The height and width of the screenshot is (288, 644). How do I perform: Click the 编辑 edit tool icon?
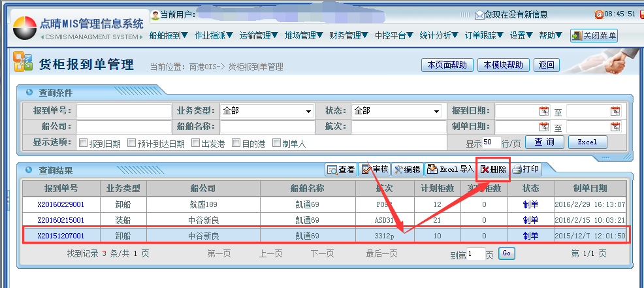tap(407, 170)
